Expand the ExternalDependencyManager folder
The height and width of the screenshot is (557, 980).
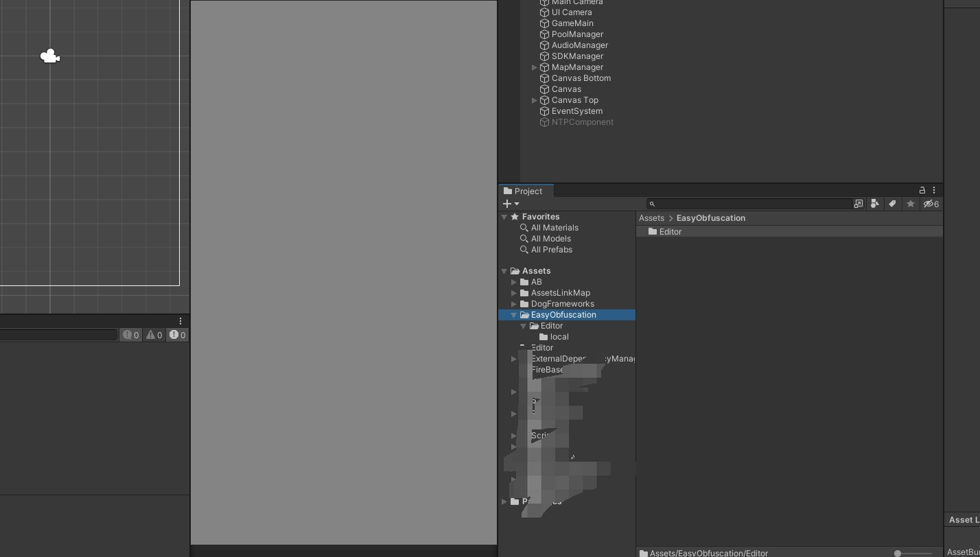point(514,359)
